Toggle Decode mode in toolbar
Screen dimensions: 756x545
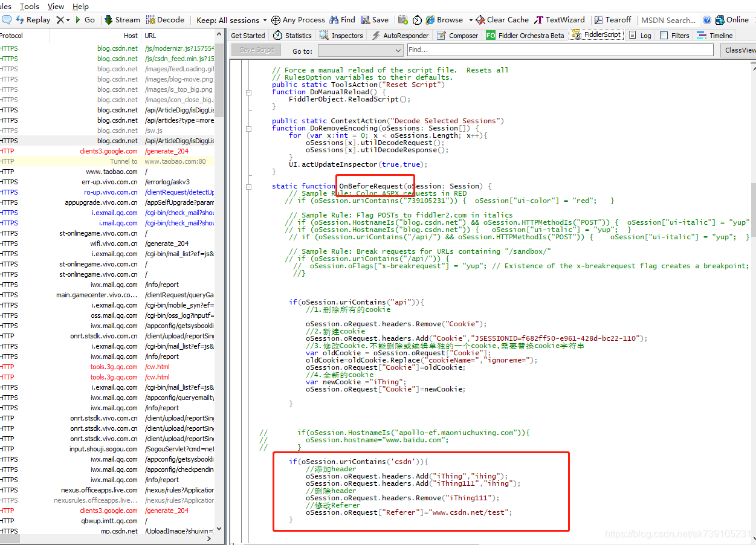(165, 20)
